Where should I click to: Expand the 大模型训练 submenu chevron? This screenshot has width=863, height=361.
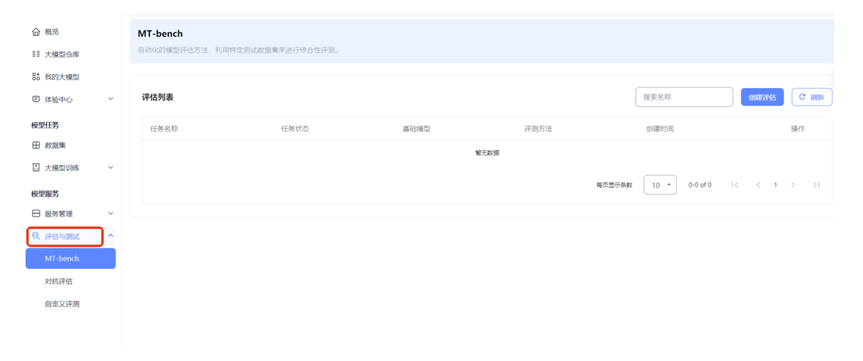tap(110, 168)
